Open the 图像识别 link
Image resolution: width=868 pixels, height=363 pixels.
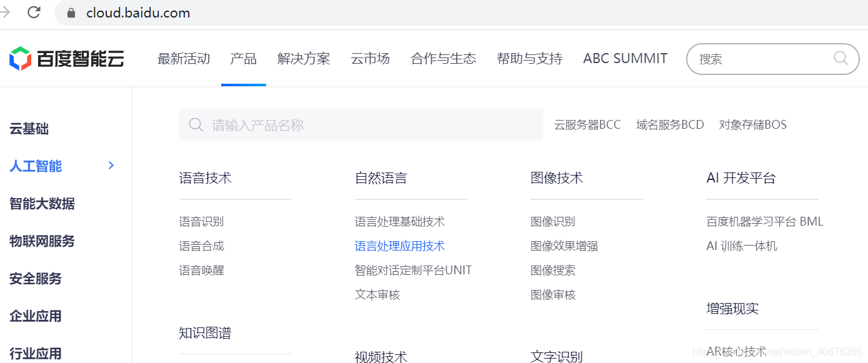pyautogui.click(x=553, y=222)
